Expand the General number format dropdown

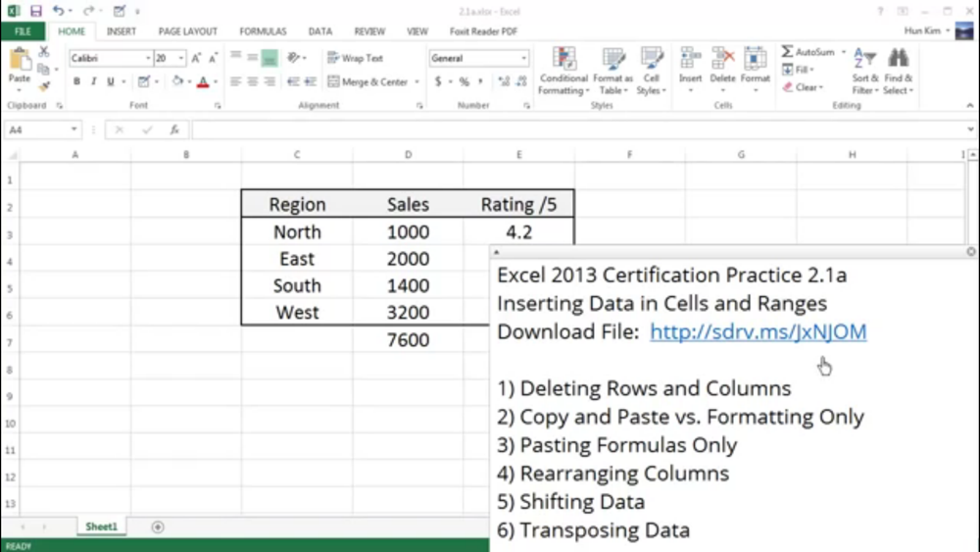pos(524,59)
